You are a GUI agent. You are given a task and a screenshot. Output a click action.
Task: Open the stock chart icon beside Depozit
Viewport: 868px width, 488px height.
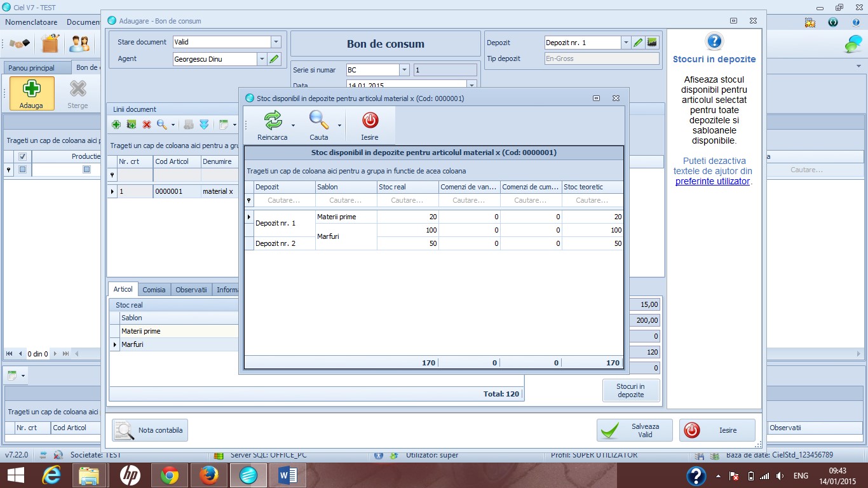(653, 43)
